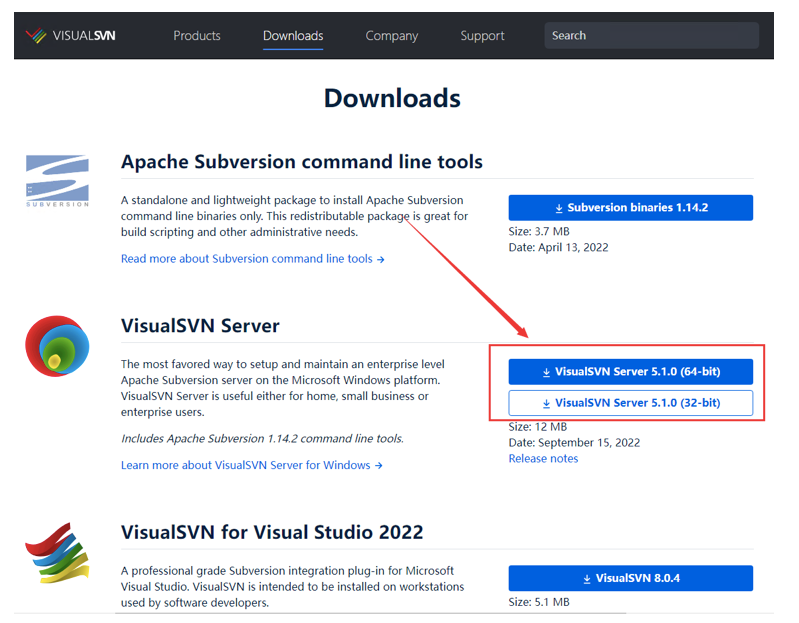This screenshot has width=799, height=623.
Task: Click the VisualSVN logo in header
Action: [x=71, y=36]
